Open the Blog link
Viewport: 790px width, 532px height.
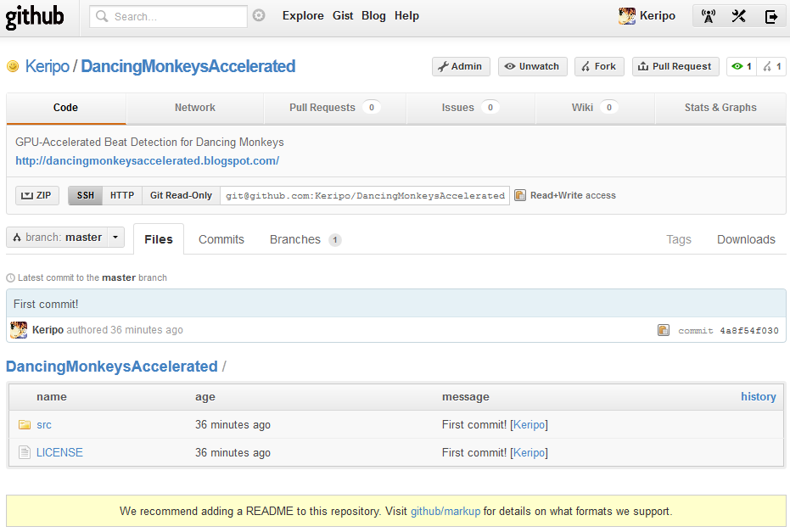pos(373,15)
